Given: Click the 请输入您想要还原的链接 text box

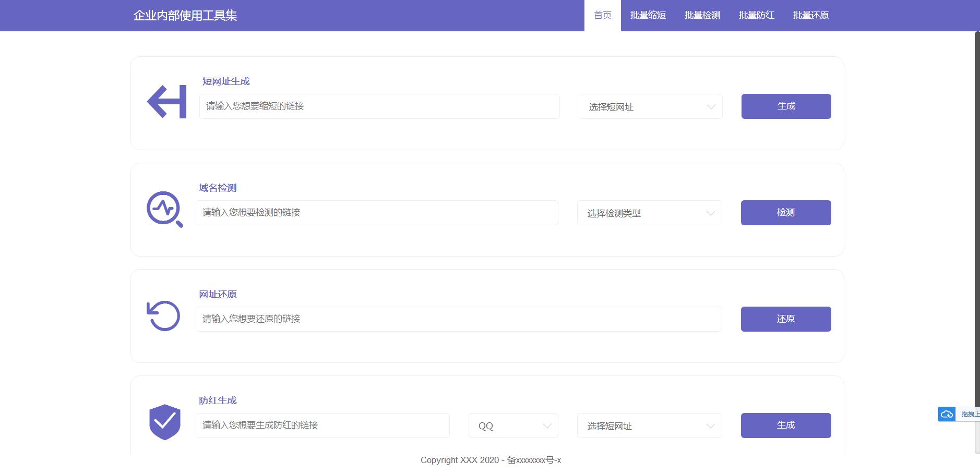Looking at the screenshot, I should pyautogui.click(x=459, y=319).
